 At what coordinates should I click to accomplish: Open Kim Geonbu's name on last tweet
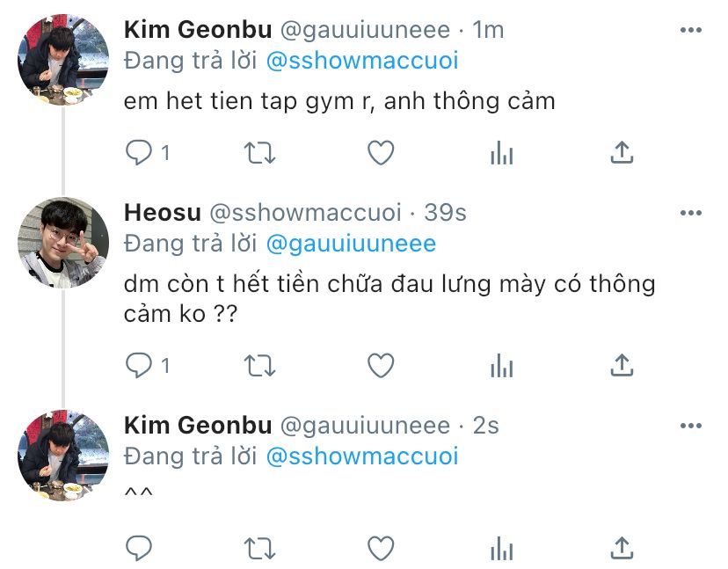(198, 425)
